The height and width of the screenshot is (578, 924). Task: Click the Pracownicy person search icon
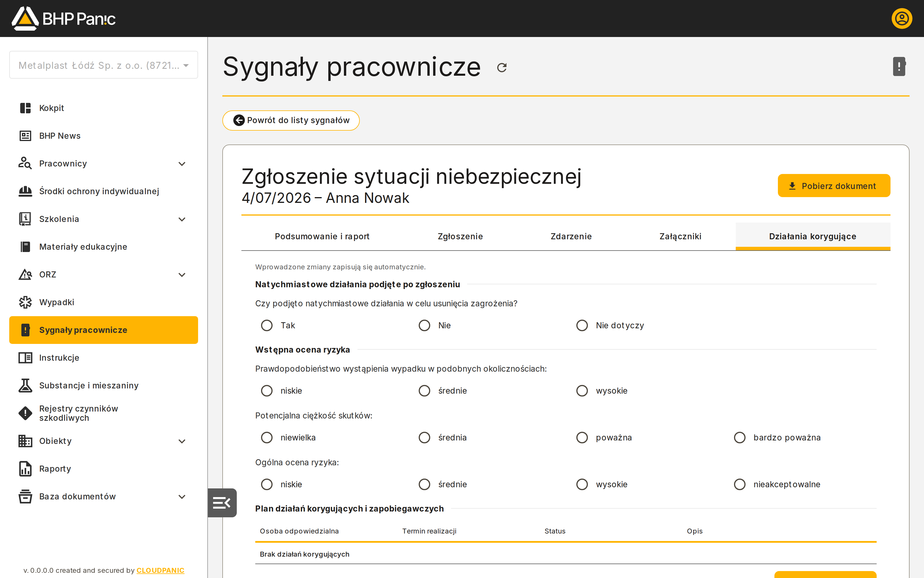point(25,163)
